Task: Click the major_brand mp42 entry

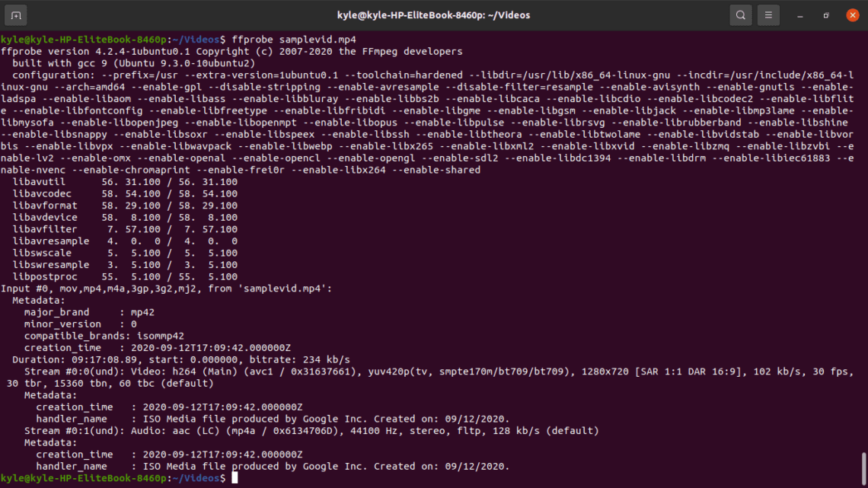Action: pyautogui.click(x=83, y=312)
